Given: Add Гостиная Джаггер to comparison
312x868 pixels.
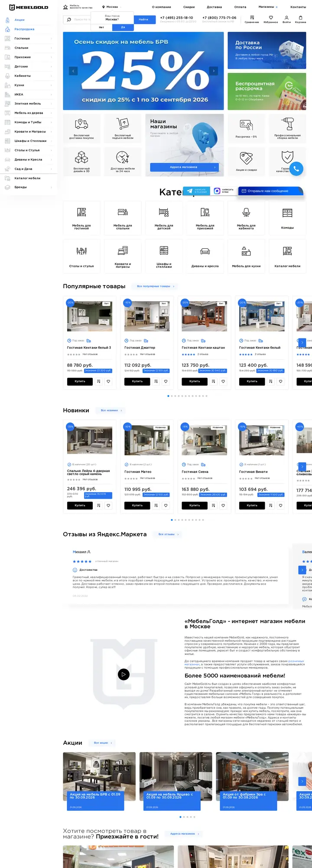Looking at the screenshot, I should coord(156,381).
